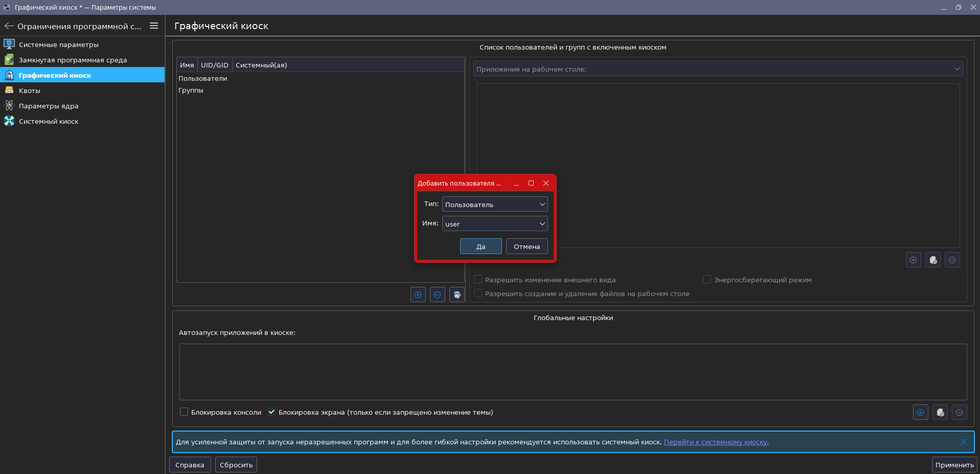Follow Перейти к системному киоску link
The height and width of the screenshot is (474, 980).
715,442
